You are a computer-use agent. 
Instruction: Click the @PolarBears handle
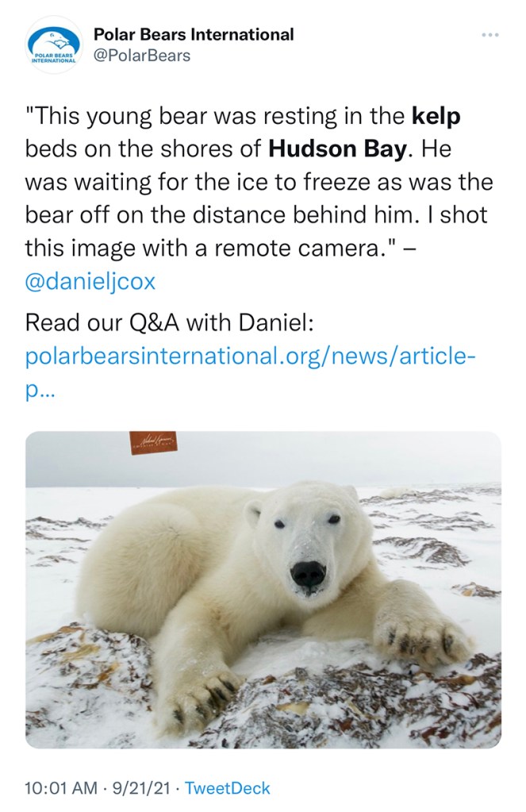[142, 56]
